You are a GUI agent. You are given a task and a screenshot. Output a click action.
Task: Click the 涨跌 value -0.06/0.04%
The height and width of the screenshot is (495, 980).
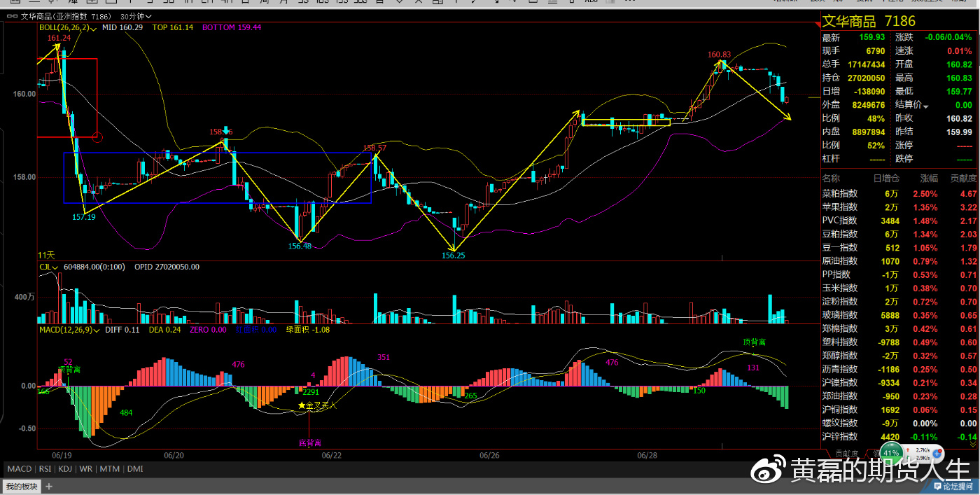coord(948,38)
